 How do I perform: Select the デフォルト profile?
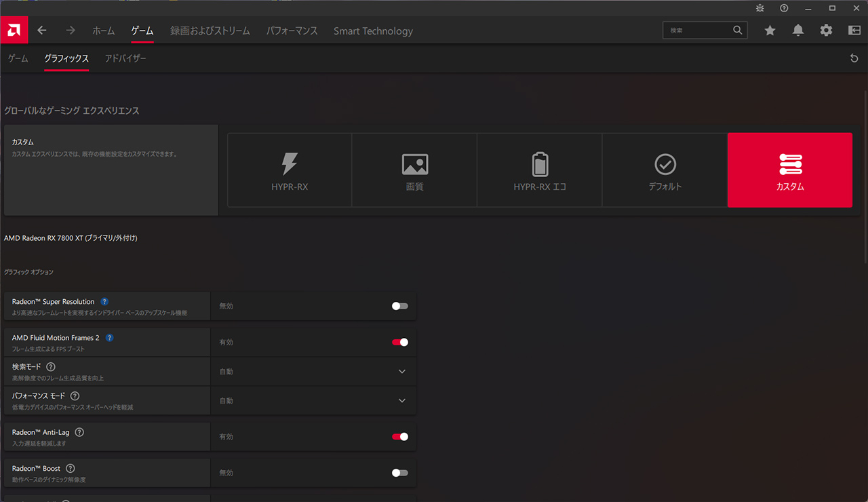coord(665,170)
